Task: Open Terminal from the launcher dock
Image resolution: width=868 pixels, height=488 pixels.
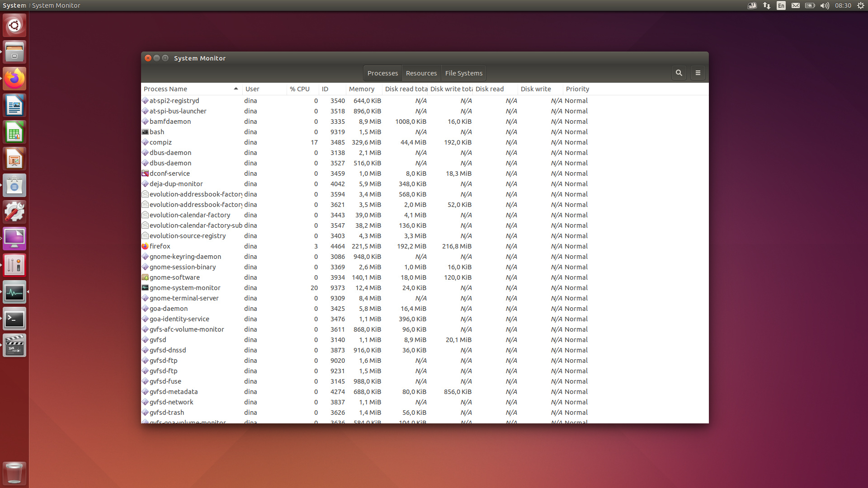Action: coord(14,319)
